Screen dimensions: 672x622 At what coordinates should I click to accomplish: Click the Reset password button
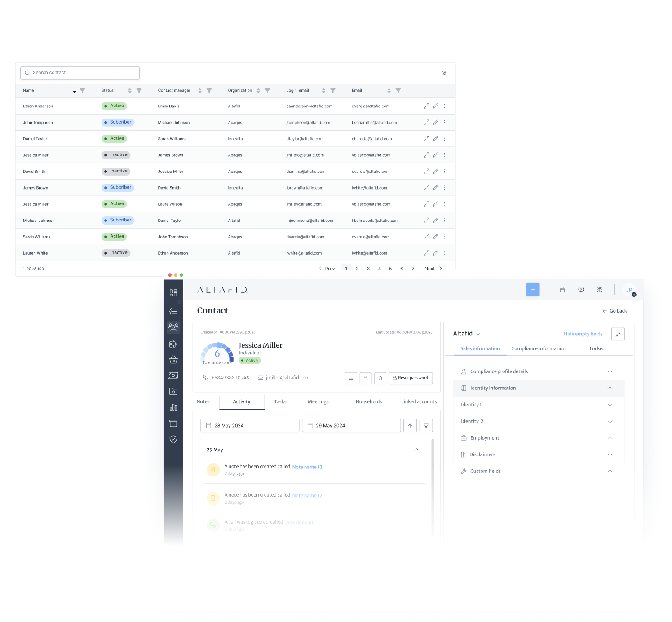[411, 378]
